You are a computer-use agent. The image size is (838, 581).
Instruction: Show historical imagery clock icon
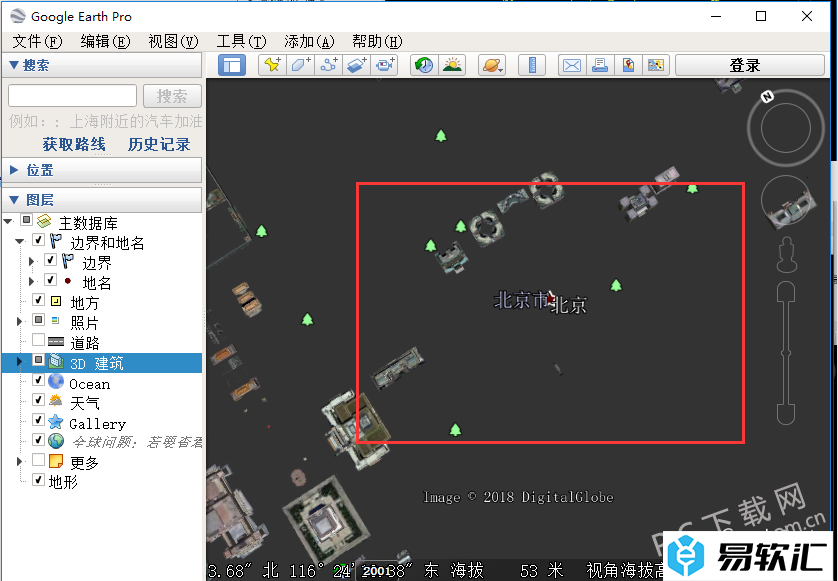pos(424,65)
